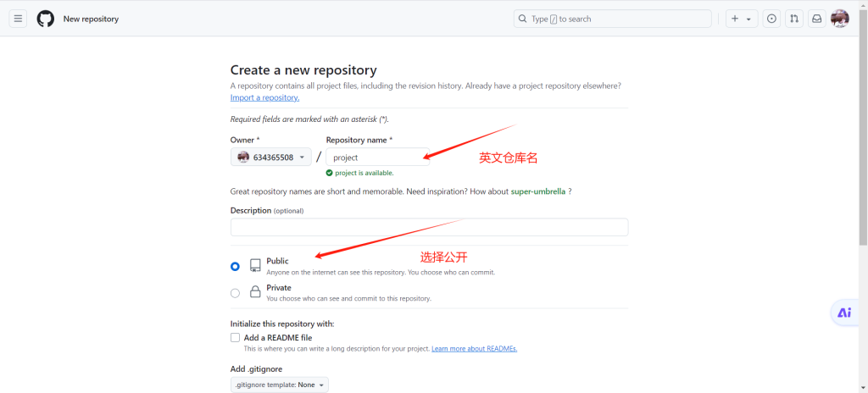Click the Repository name input field
The width and height of the screenshot is (868, 393).
coord(377,157)
